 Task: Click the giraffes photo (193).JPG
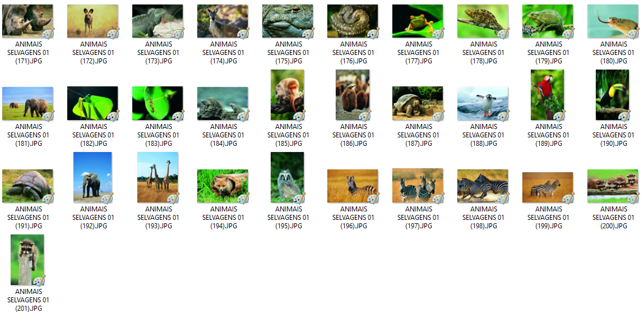[157, 177]
